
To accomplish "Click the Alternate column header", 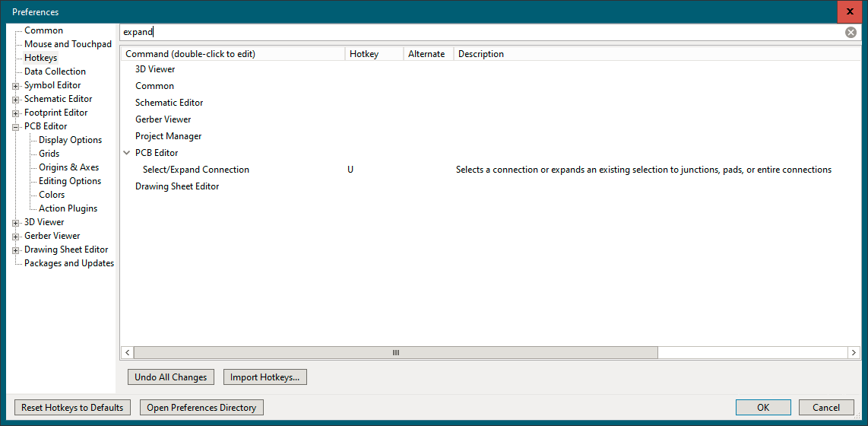I will click(429, 54).
